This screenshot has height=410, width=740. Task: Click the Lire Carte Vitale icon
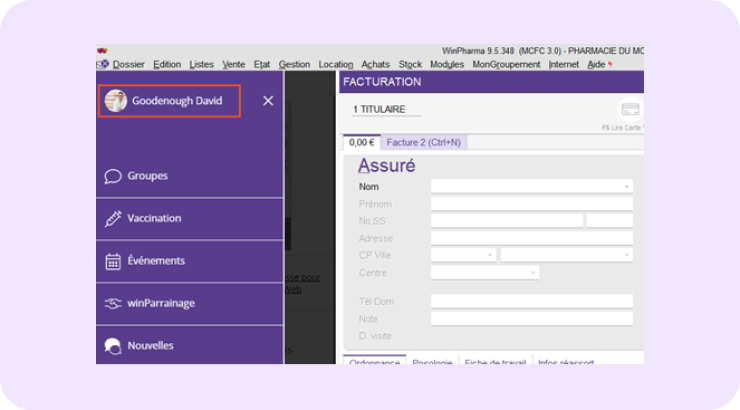point(630,110)
